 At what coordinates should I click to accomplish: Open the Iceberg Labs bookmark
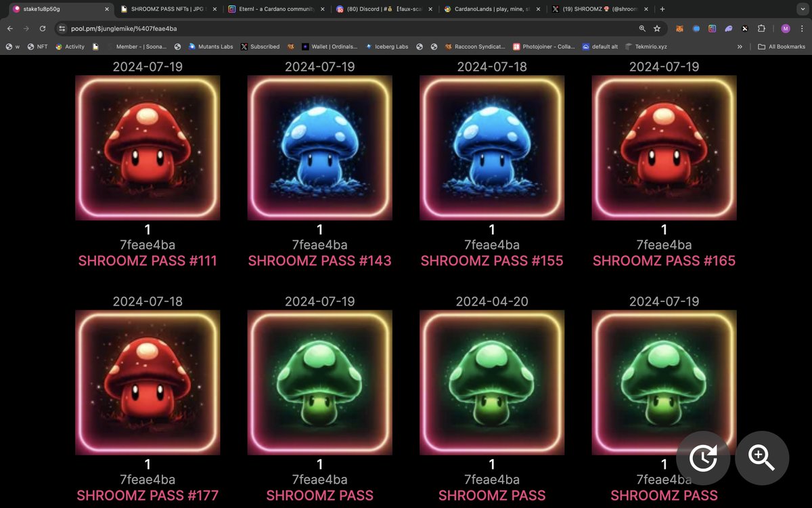coord(388,47)
